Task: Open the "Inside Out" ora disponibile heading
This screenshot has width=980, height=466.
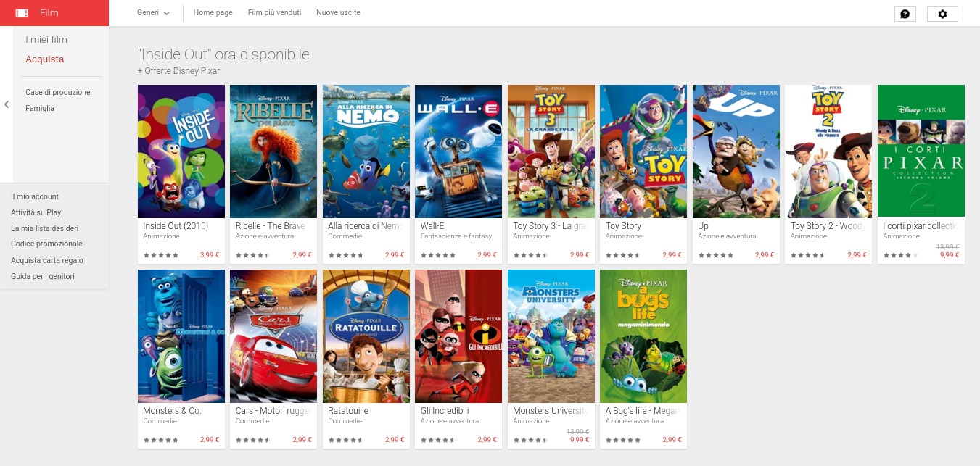Action: pos(223,54)
